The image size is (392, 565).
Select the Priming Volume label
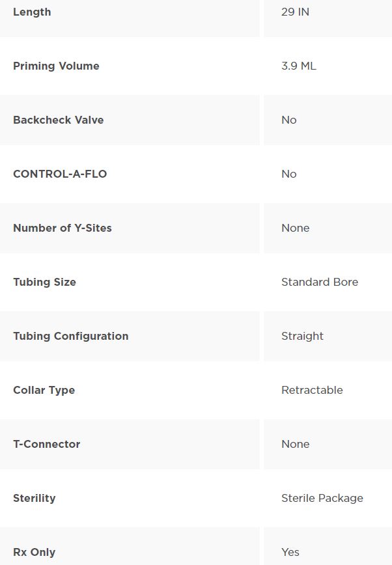point(56,66)
